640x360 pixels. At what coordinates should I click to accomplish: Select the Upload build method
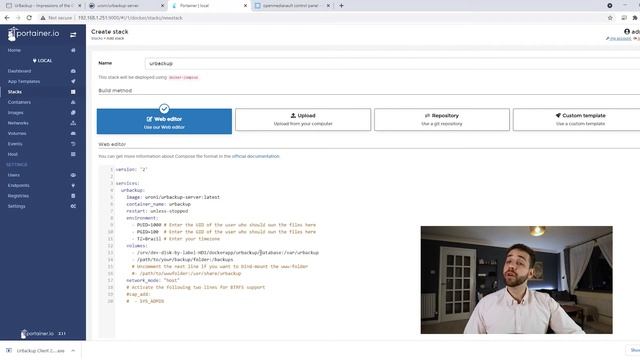click(x=303, y=120)
